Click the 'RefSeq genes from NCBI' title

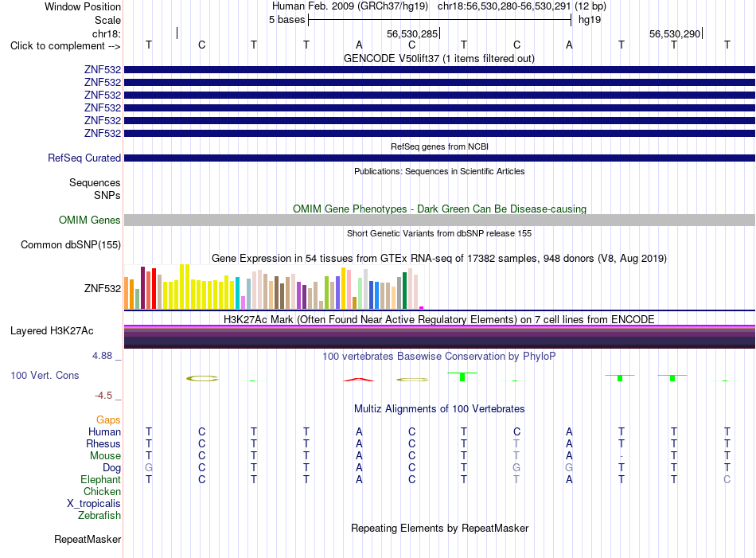click(439, 146)
